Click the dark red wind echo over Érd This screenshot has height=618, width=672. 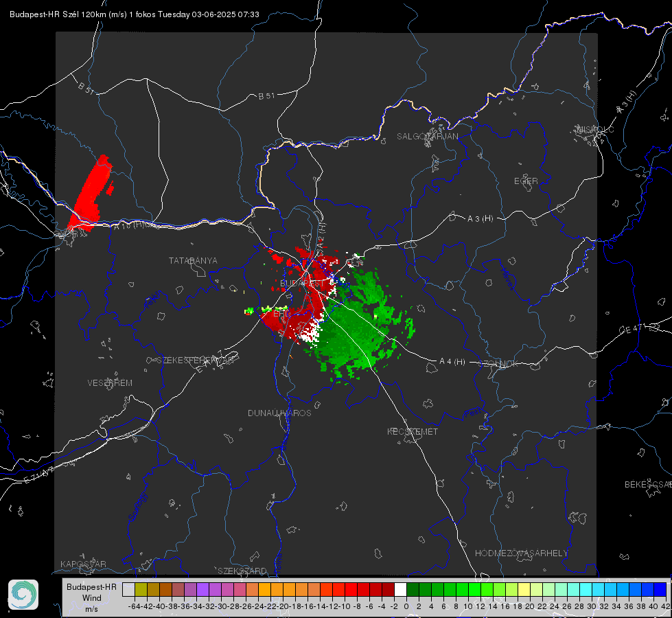click(x=287, y=323)
